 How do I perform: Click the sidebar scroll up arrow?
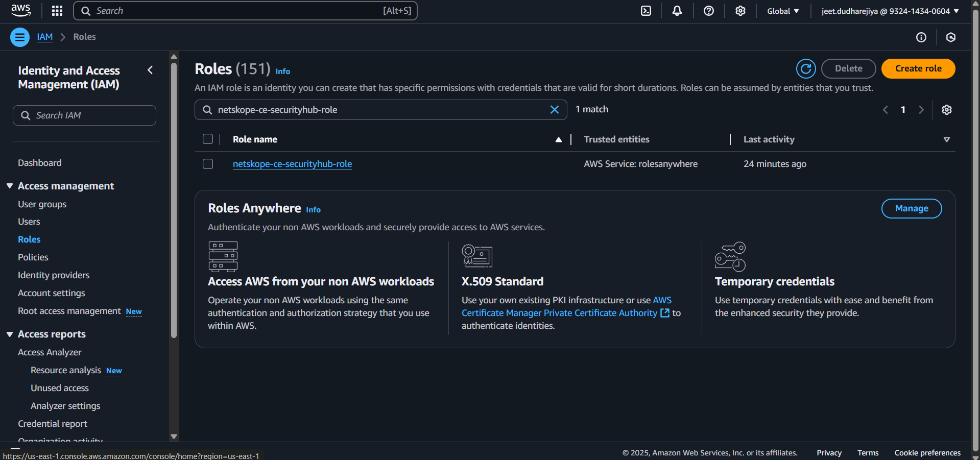[x=174, y=57]
